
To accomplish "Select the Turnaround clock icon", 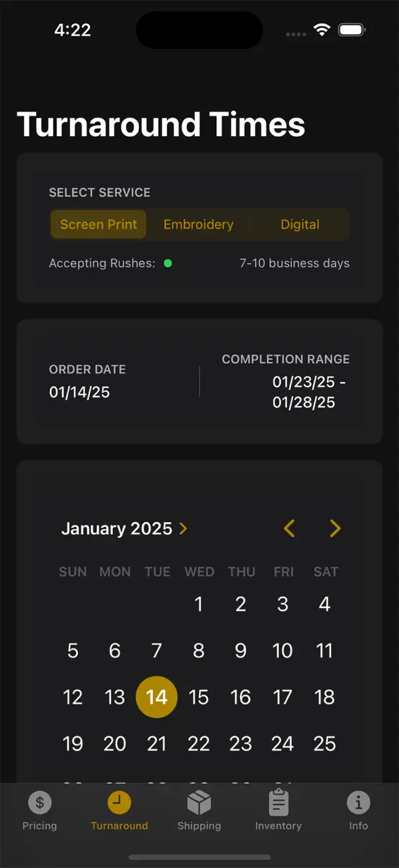I will (119, 803).
